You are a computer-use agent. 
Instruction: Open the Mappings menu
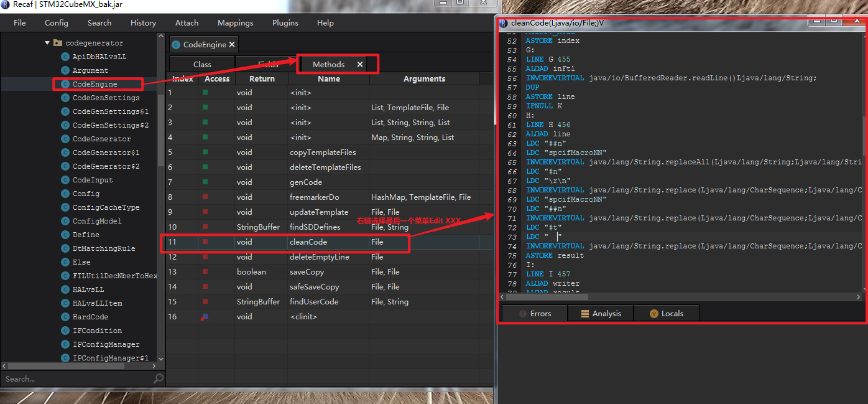pyautogui.click(x=235, y=22)
